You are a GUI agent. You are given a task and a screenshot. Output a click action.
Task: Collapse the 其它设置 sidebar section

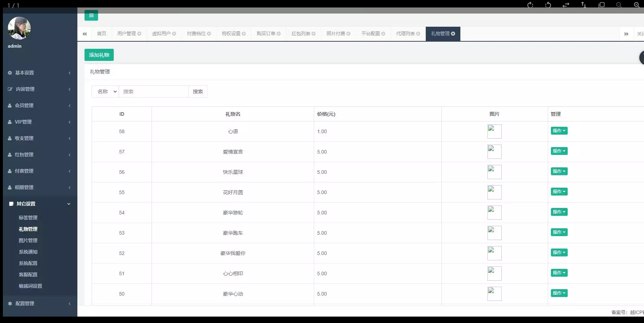tap(39, 204)
